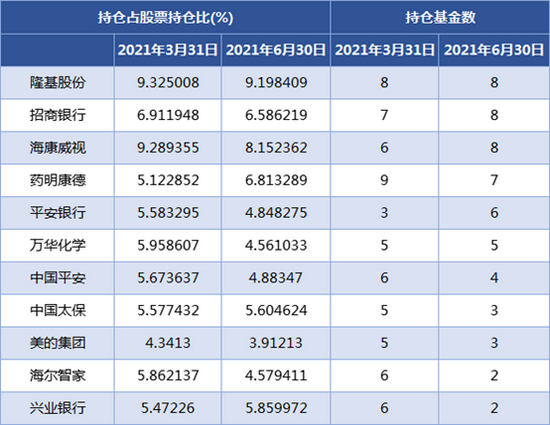Click 兴业银行 March fund count 6
This screenshot has height=425, width=550.
(x=384, y=408)
